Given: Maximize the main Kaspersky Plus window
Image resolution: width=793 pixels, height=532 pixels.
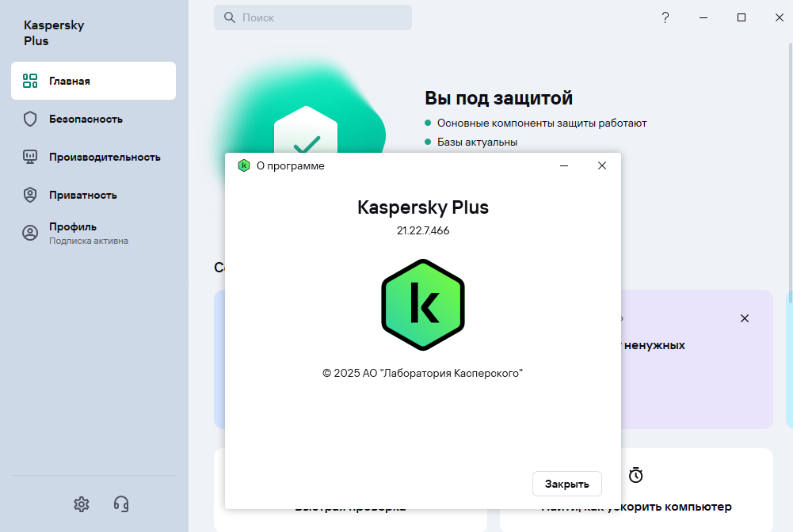Looking at the screenshot, I should click(742, 17).
